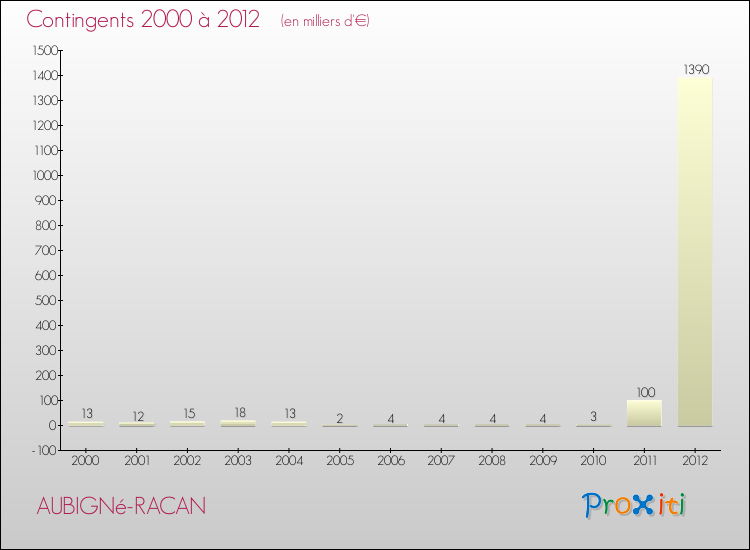Click the 100 bar for 2011

644,413
